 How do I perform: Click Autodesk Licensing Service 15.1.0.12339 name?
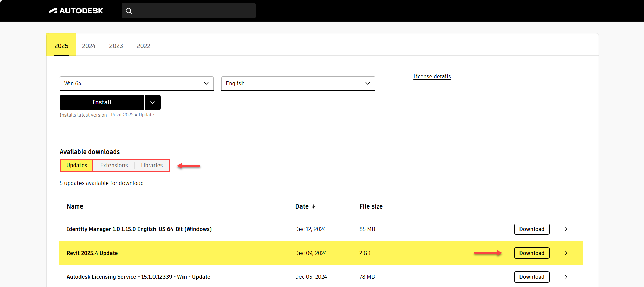click(x=138, y=277)
